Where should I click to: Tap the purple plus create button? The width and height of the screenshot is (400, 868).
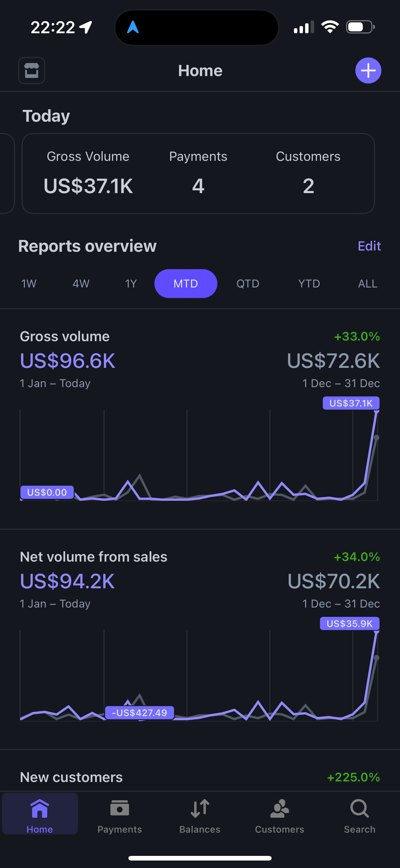click(368, 70)
